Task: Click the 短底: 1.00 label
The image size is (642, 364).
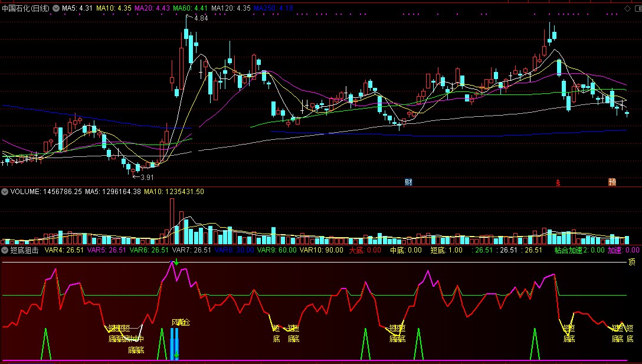Action: tap(446, 250)
